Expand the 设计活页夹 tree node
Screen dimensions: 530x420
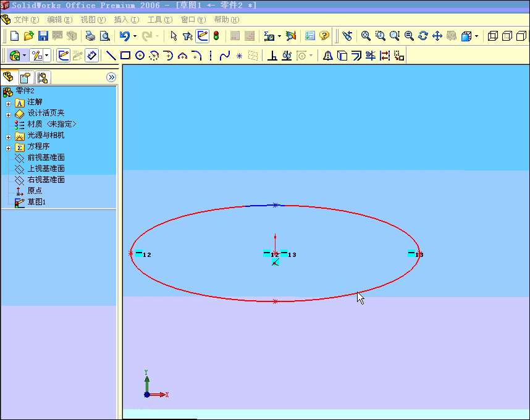pyautogui.click(x=9, y=115)
